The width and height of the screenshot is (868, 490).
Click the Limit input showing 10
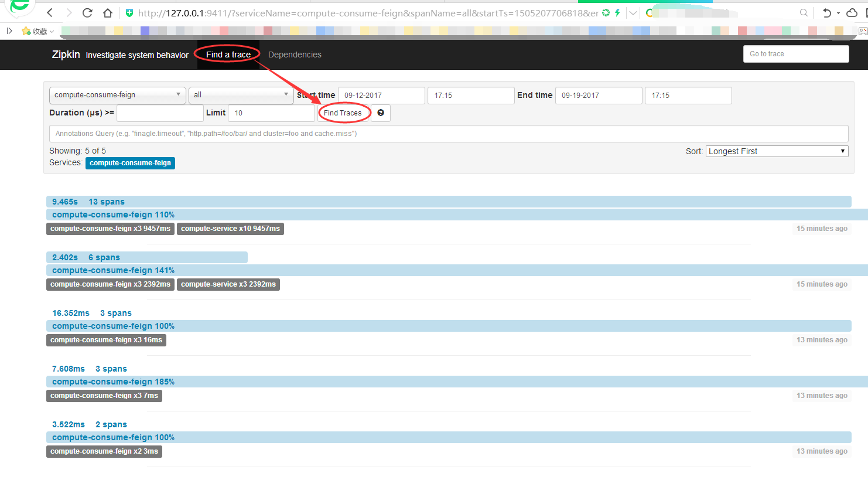271,113
